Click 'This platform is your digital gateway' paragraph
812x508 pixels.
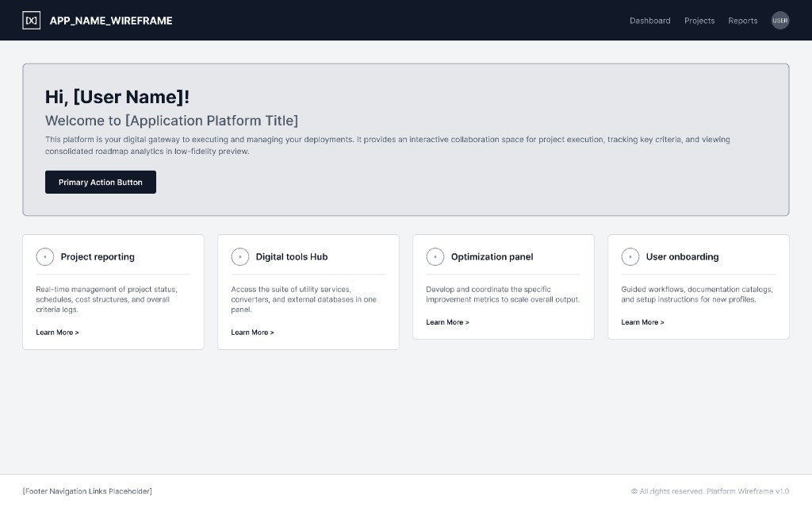(x=387, y=145)
